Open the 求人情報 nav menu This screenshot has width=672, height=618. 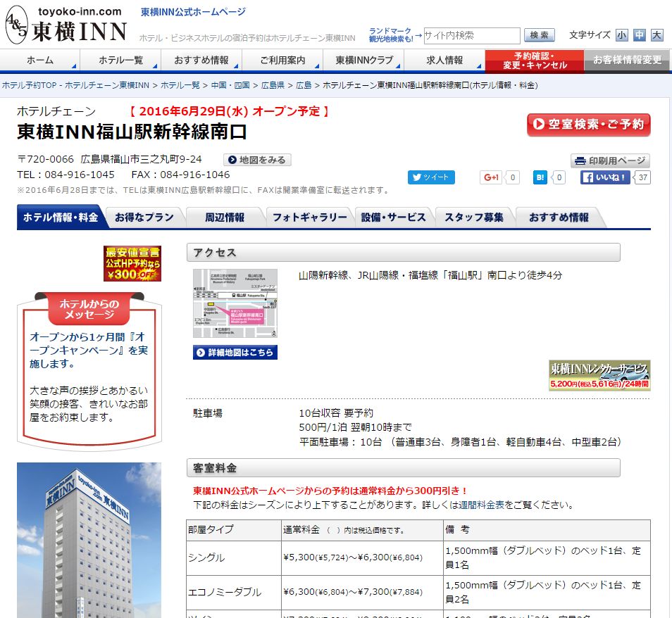[x=444, y=60]
